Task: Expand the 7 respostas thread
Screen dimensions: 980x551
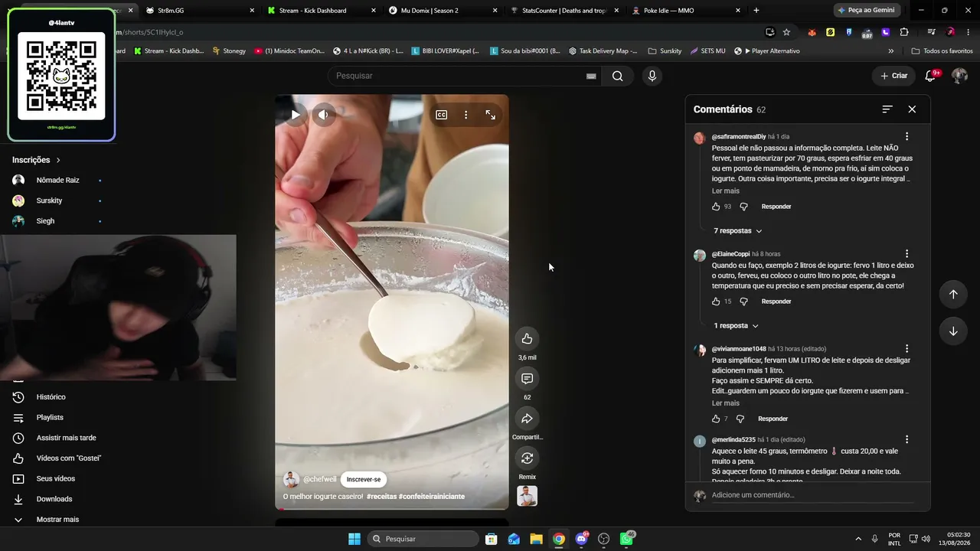Action: pos(738,231)
